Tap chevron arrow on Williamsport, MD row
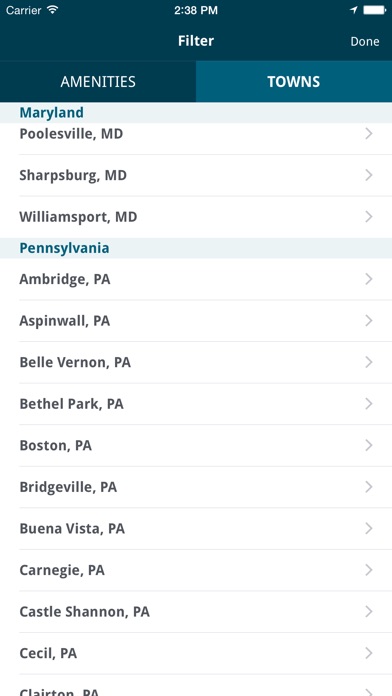392x696 pixels. [x=368, y=217]
